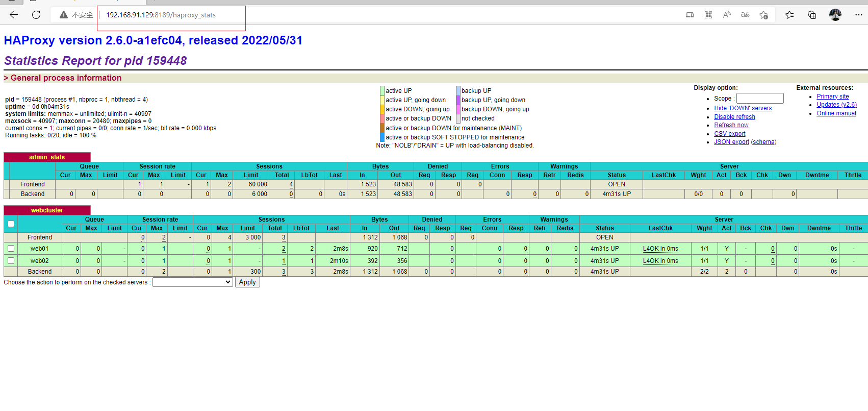Open the Collections icon
Screen dimensions: 868x411
[812, 15]
